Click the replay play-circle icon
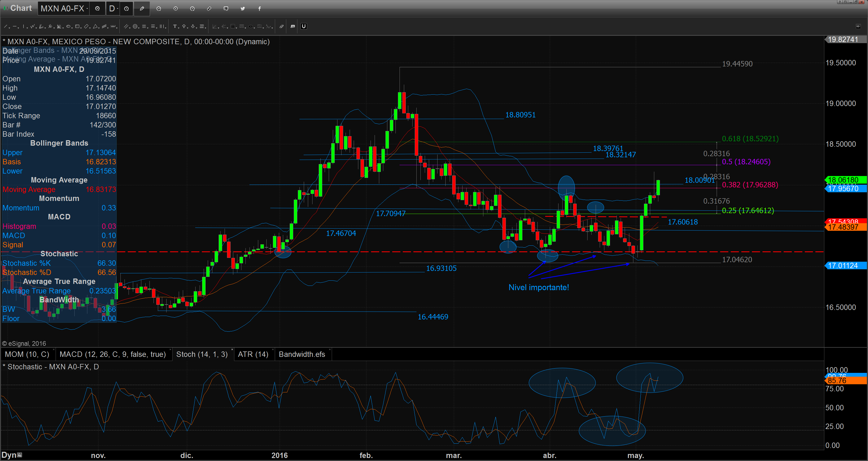This screenshot has height=461, width=868. tap(175, 9)
